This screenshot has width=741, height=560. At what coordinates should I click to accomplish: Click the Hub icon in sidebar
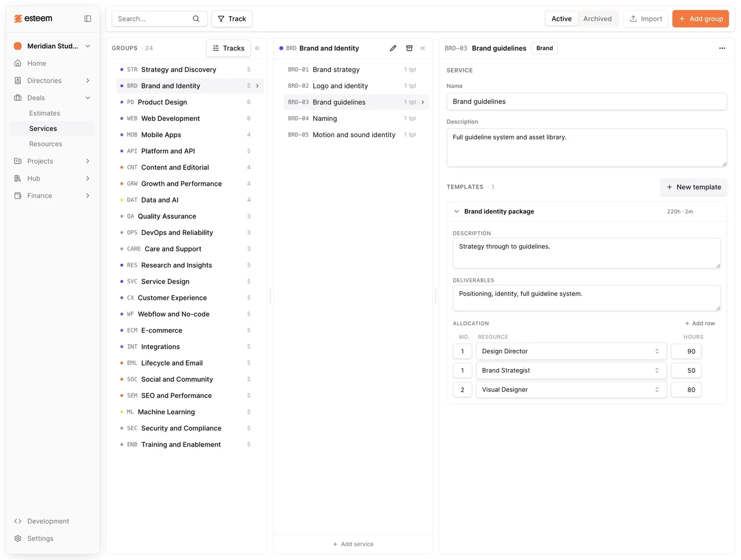point(18,178)
